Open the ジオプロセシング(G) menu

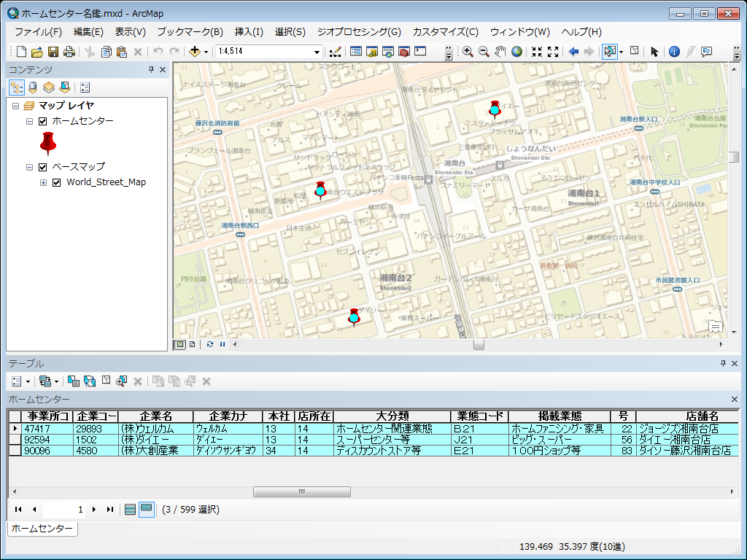[x=359, y=32]
